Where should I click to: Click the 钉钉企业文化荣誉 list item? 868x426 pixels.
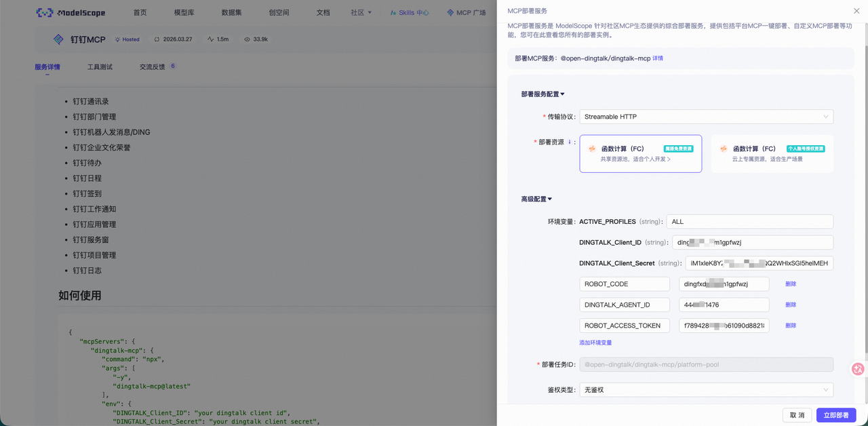point(102,147)
